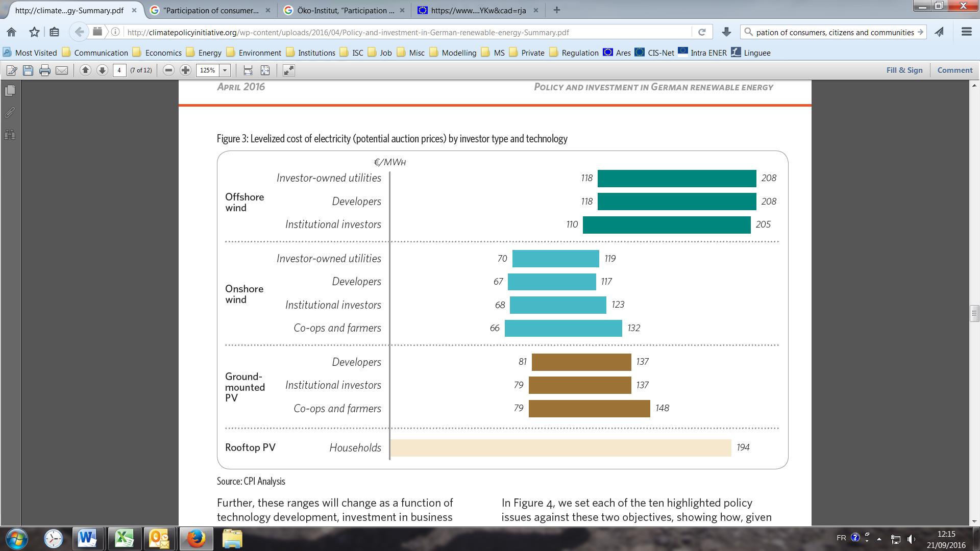980x551 pixels.
Task: Click the page number field
Action: coord(119,70)
